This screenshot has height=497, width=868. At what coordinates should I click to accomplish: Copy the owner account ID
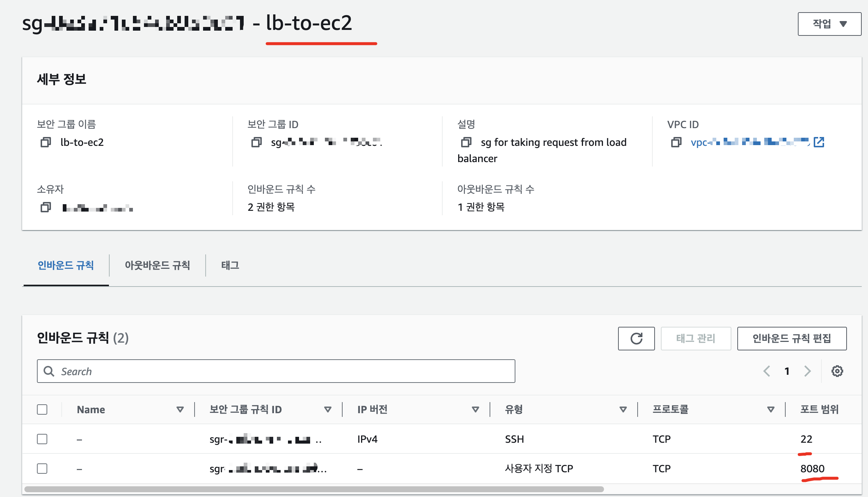[46, 208]
